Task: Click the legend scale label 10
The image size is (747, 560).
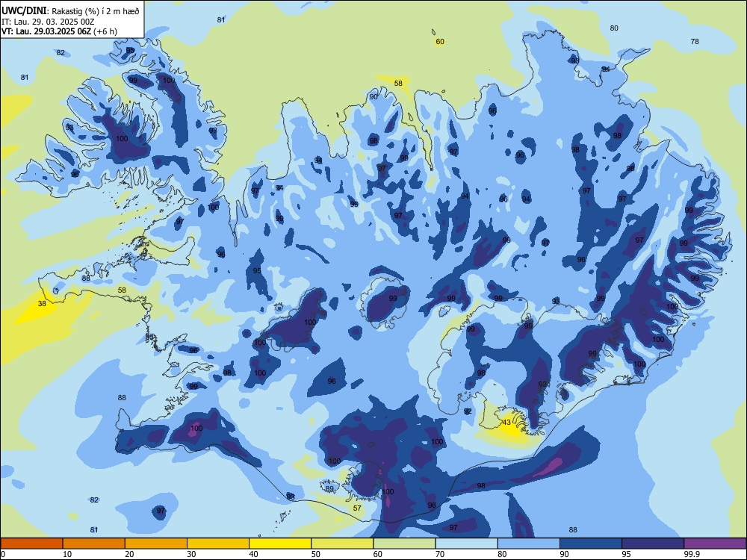Action: (67, 554)
